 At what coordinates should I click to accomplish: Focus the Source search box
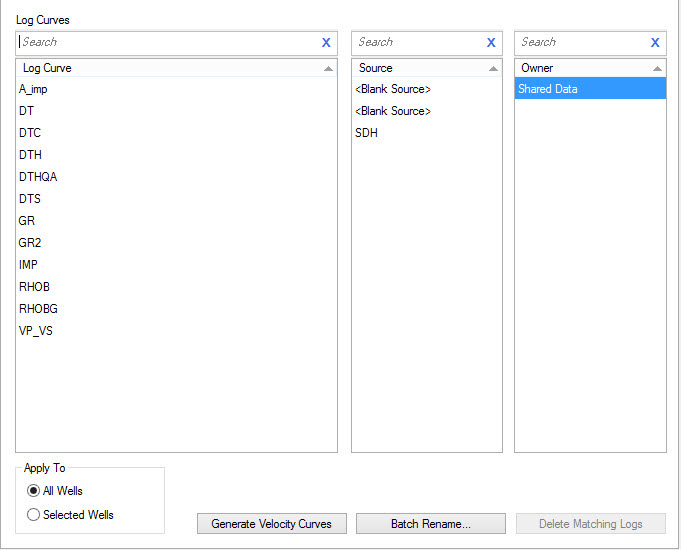pyautogui.click(x=417, y=43)
